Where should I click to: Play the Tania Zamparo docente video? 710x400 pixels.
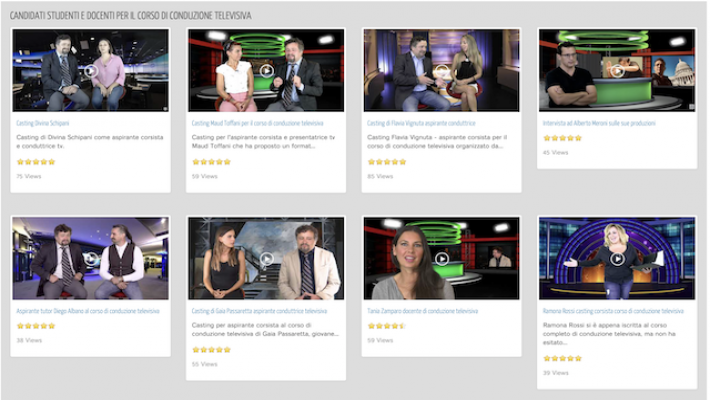441,259
